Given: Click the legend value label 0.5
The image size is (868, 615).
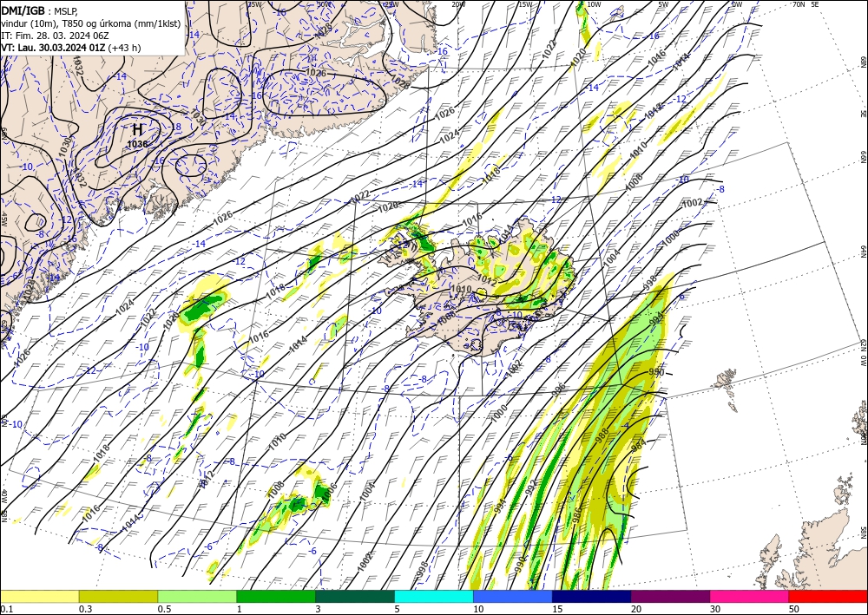Looking at the screenshot, I should [164, 609].
